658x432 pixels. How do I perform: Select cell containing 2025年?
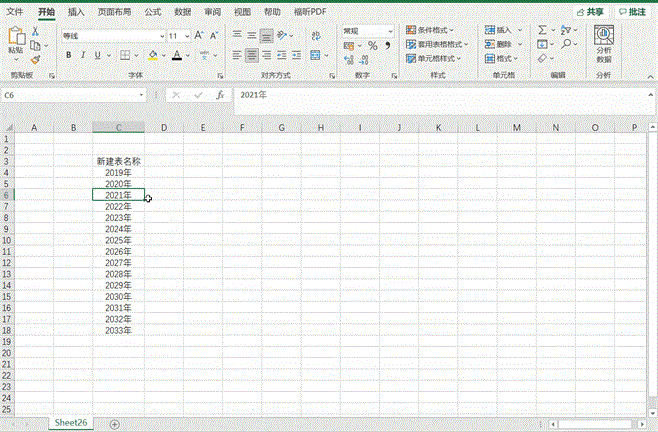tap(118, 241)
